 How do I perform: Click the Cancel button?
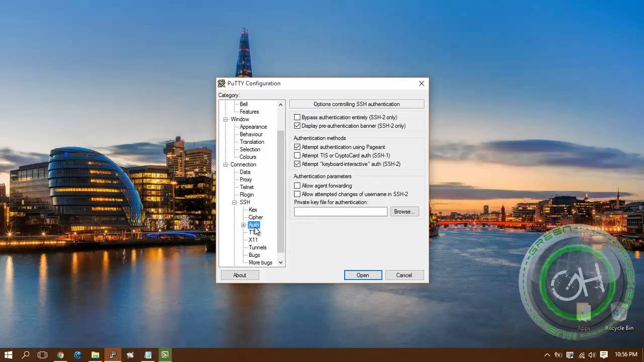point(404,275)
